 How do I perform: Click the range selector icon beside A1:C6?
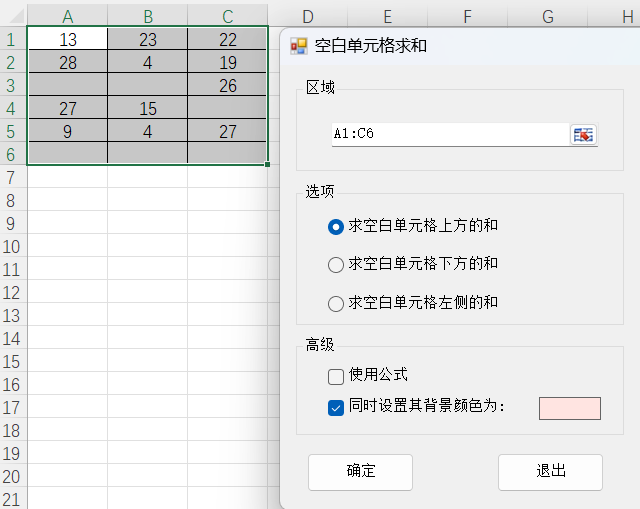[583, 135]
